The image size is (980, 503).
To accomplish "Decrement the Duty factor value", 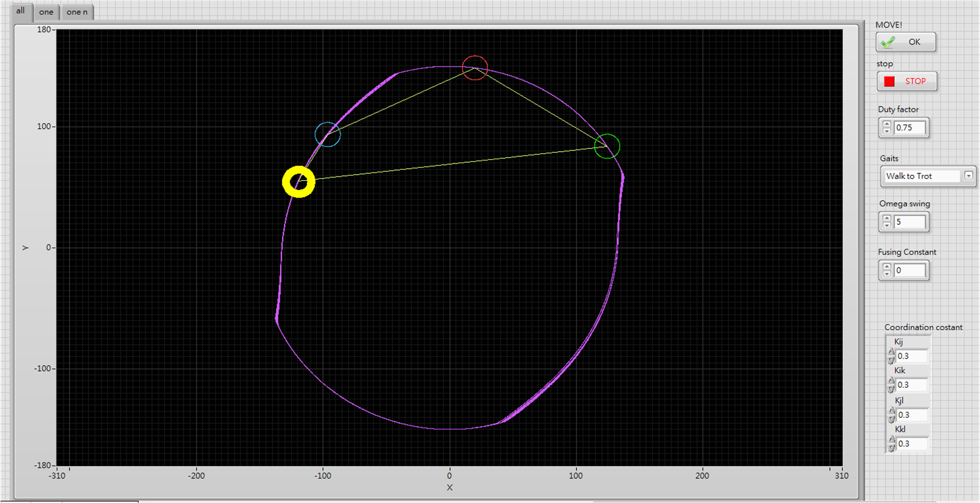I will point(887,131).
